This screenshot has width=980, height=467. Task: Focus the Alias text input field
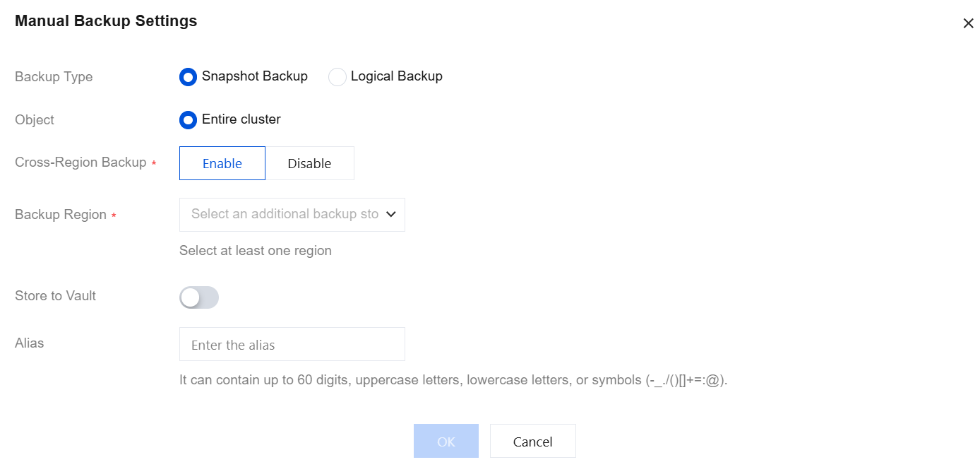coord(292,344)
